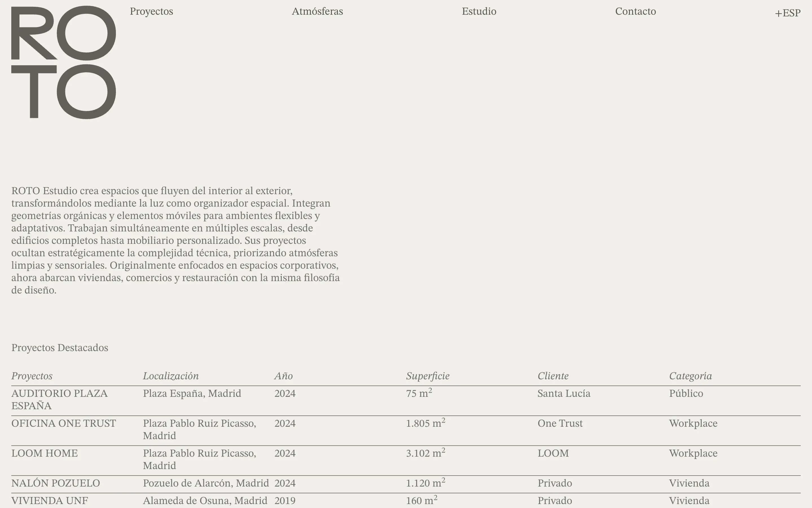Image resolution: width=812 pixels, height=508 pixels.
Task: Open the Proyectos menu item
Action: [x=151, y=11]
